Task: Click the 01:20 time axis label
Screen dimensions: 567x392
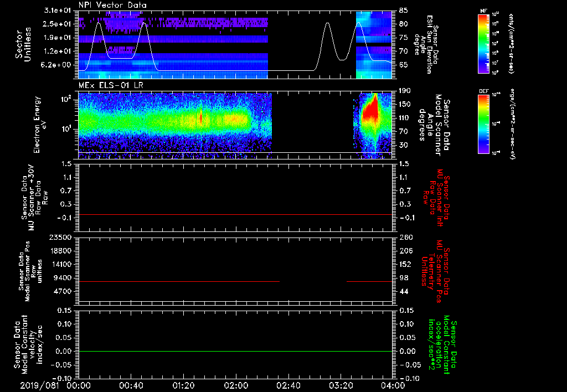Action: [183, 385]
